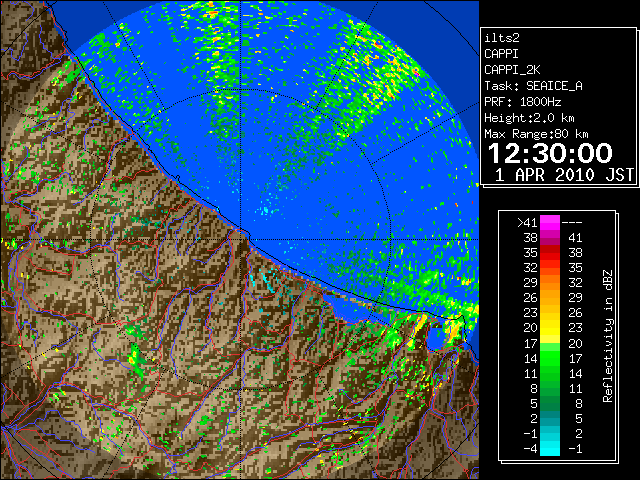640x480 pixels.
Task: Pick the cyan -4 to -1 dBZ swatch
Action: coord(550,449)
